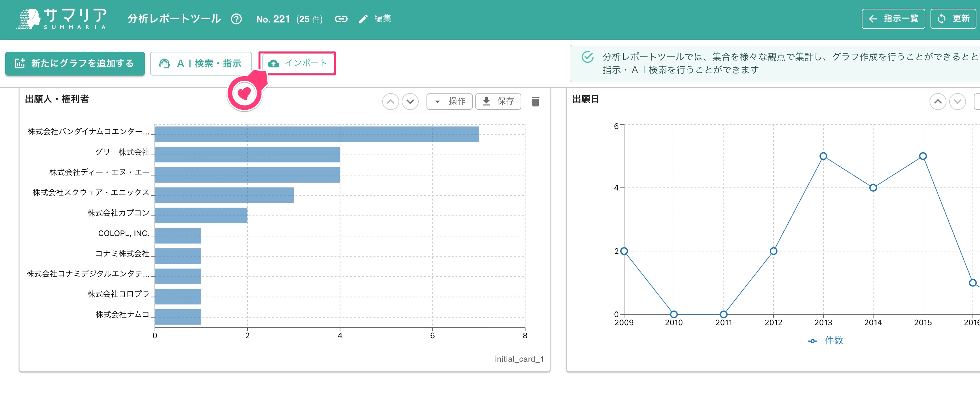Viewport: 980px width, 403px height.
Task: Click the グリー株式会社 axis label
Action: pyautogui.click(x=122, y=152)
